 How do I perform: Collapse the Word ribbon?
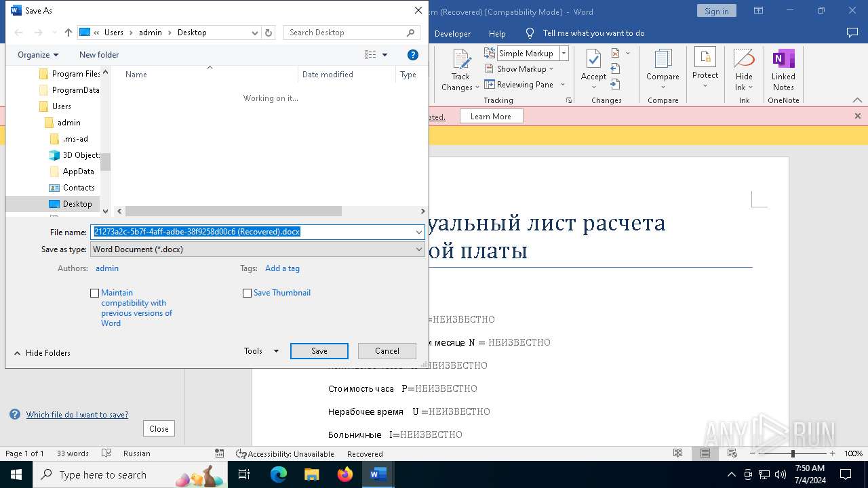pyautogui.click(x=857, y=100)
